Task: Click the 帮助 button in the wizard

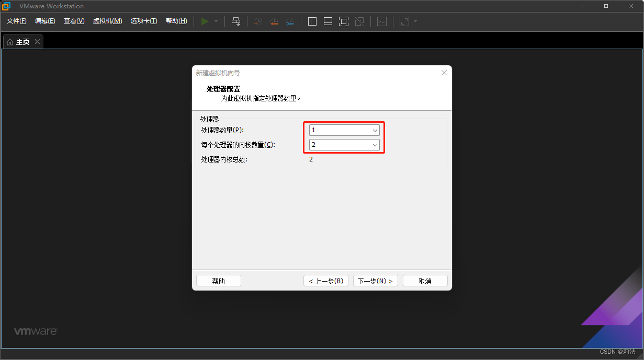Action: pos(219,281)
